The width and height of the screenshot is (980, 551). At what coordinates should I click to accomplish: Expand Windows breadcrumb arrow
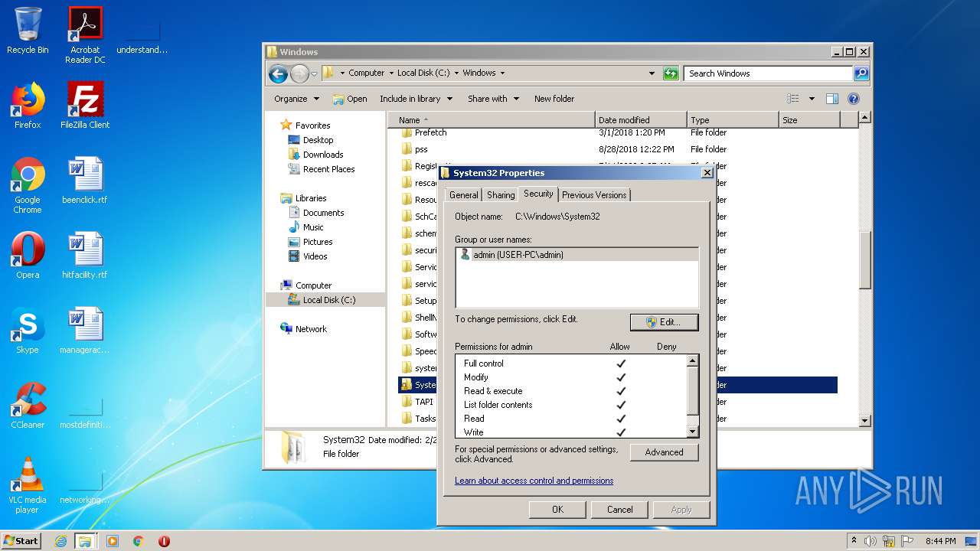click(502, 73)
